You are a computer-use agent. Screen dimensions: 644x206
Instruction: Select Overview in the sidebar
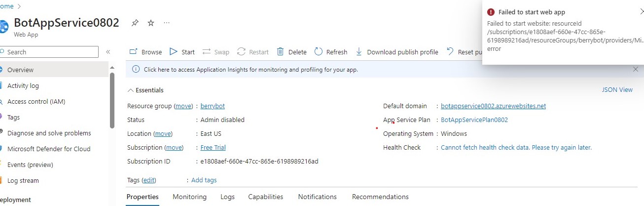click(54, 70)
